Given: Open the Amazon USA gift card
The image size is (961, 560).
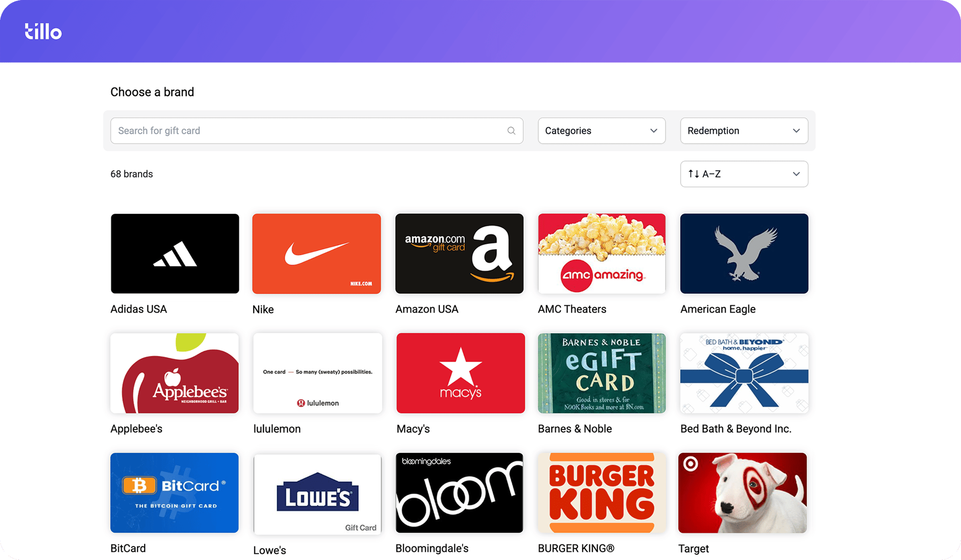Looking at the screenshot, I should (x=459, y=254).
